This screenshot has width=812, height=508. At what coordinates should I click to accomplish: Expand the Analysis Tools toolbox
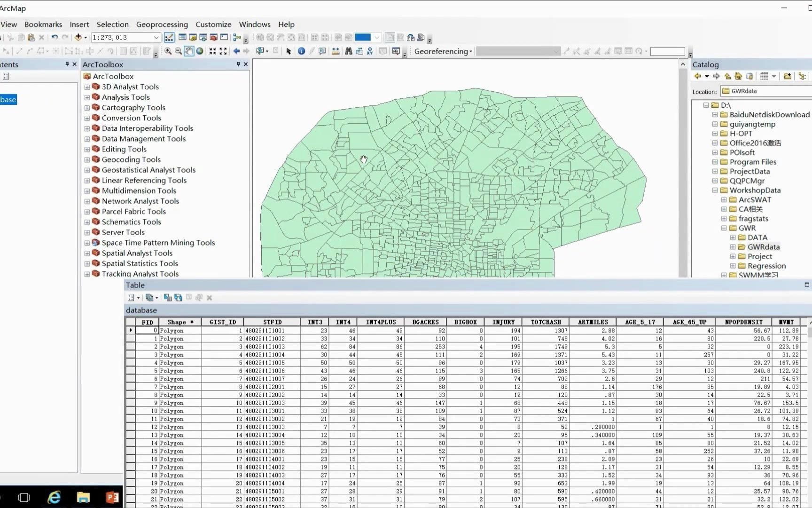pyautogui.click(x=87, y=97)
